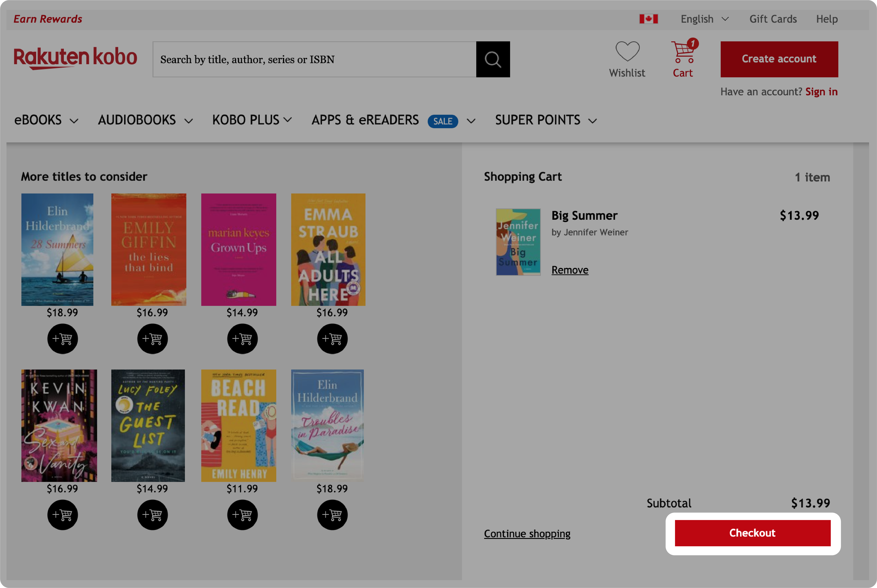Click Create account button
877x588 pixels.
[x=779, y=58]
